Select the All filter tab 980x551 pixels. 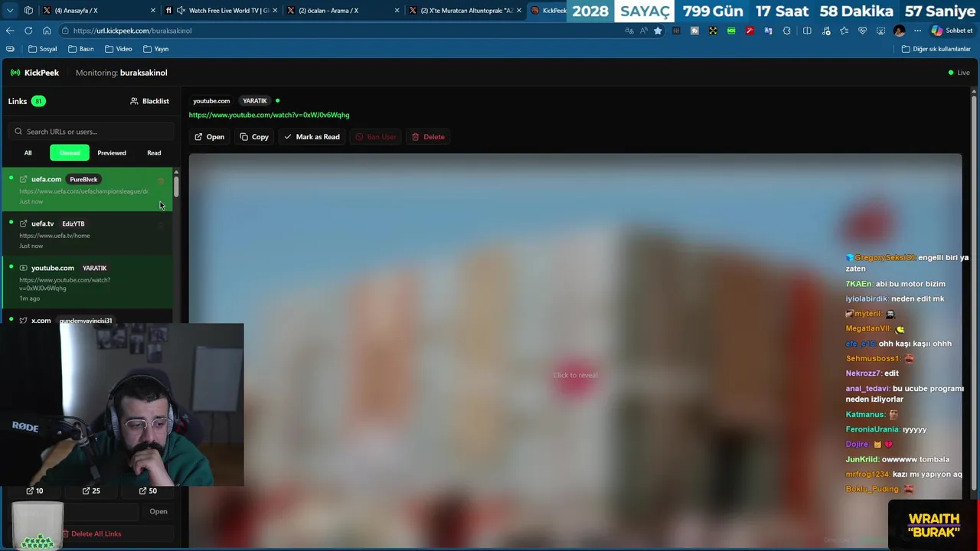tap(28, 153)
